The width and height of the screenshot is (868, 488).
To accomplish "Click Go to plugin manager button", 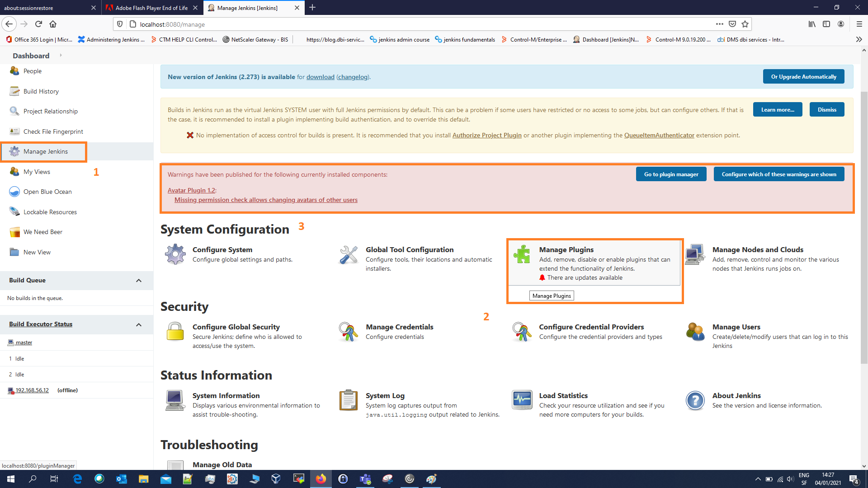I will 671,174.
